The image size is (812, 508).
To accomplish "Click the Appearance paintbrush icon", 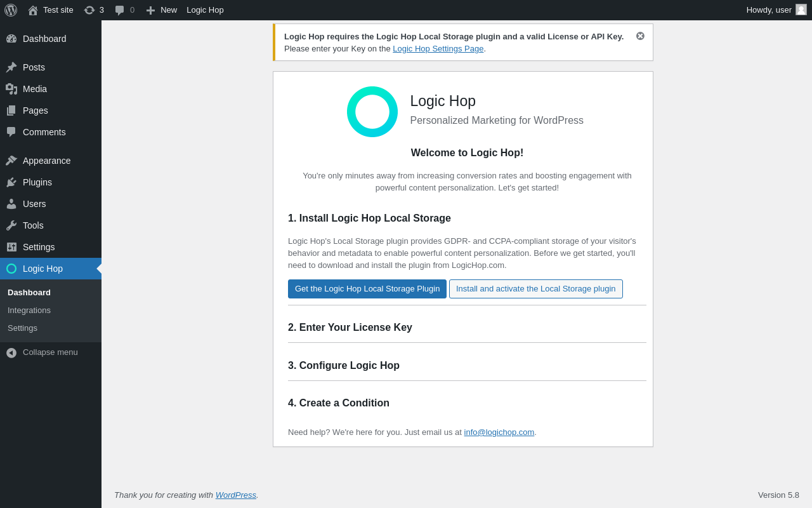I will (11, 161).
